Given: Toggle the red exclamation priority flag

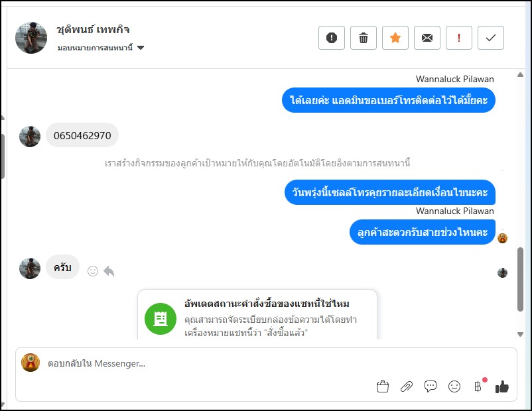Looking at the screenshot, I should pyautogui.click(x=459, y=38).
